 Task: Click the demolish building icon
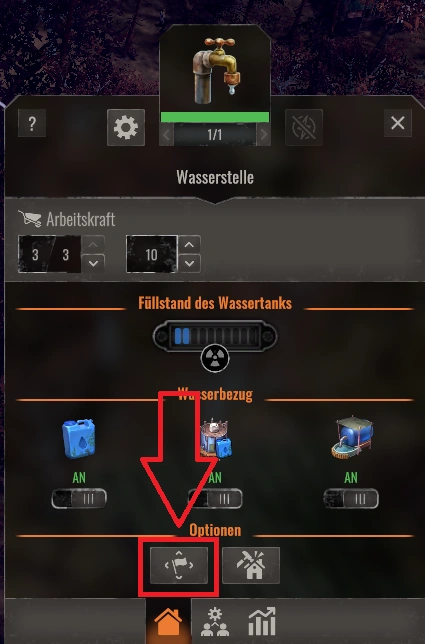pyautogui.click(x=251, y=565)
